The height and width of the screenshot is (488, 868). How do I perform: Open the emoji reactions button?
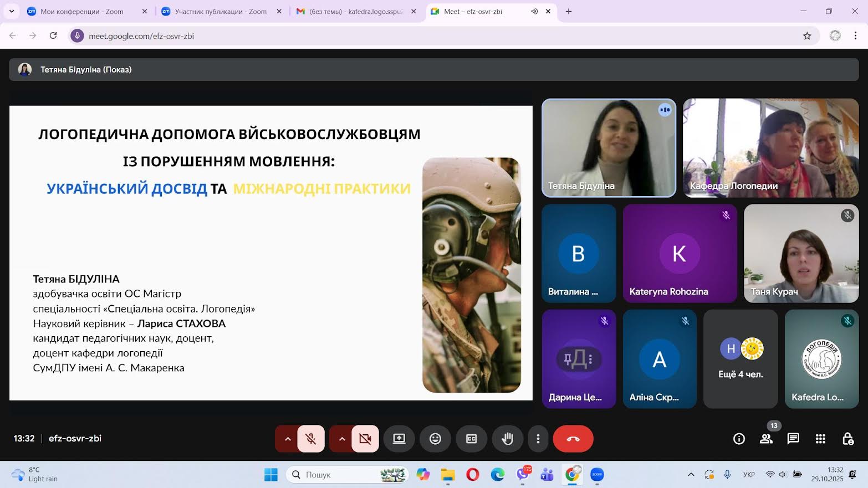tap(435, 439)
